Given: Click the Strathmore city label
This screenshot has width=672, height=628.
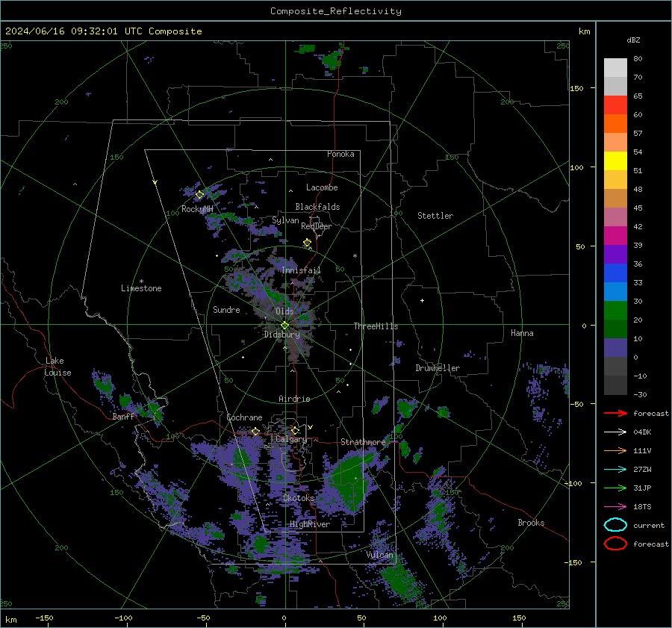Looking at the screenshot, I should (x=363, y=442).
